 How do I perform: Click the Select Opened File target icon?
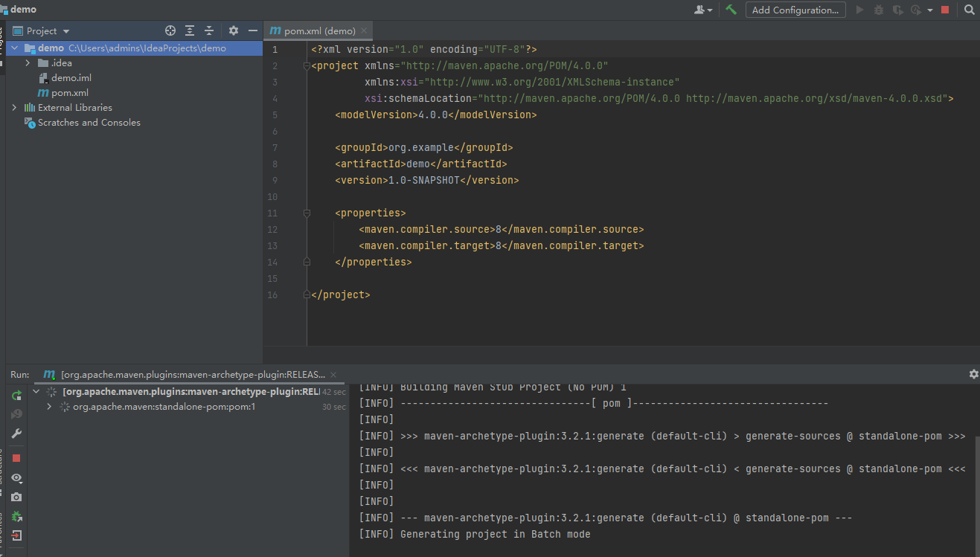coord(170,30)
